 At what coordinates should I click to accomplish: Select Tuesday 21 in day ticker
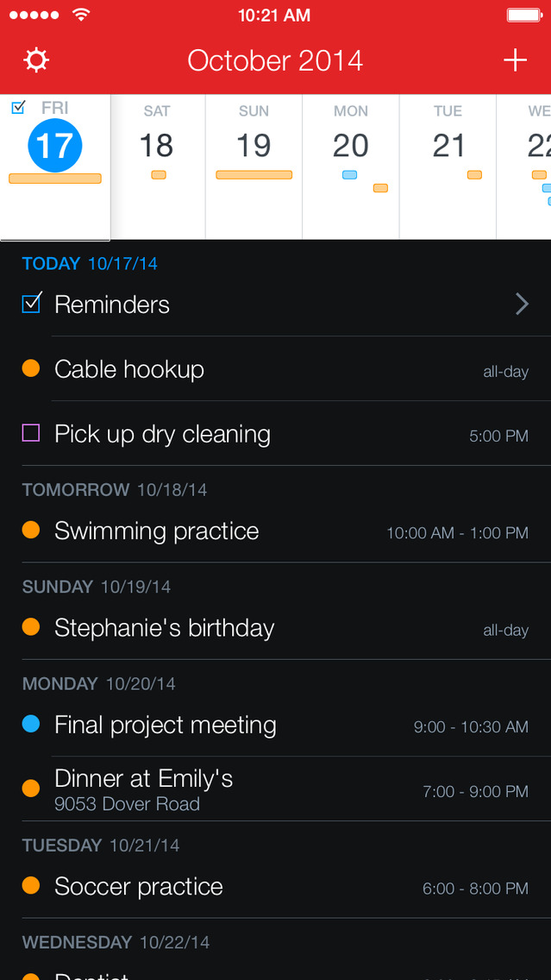pyautogui.click(x=448, y=145)
